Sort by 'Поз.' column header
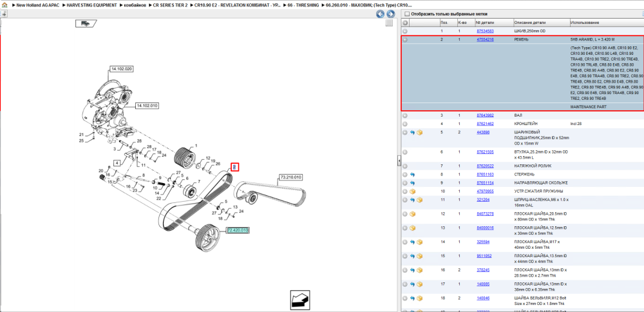The height and width of the screenshot is (312, 644). pos(448,23)
